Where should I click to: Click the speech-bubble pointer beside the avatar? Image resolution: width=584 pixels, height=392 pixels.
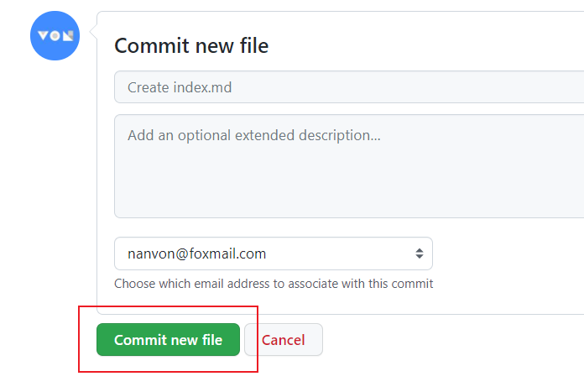[x=93, y=31]
